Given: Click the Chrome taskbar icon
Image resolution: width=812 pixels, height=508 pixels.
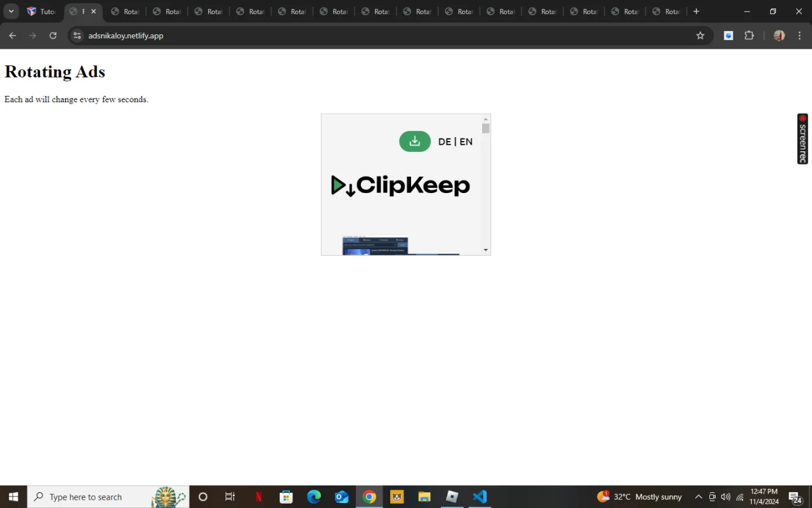Looking at the screenshot, I should pyautogui.click(x=369, y=497).
